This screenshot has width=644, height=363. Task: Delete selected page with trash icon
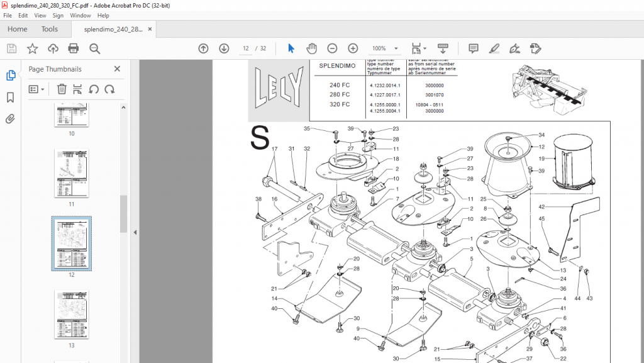pos(62,89)
